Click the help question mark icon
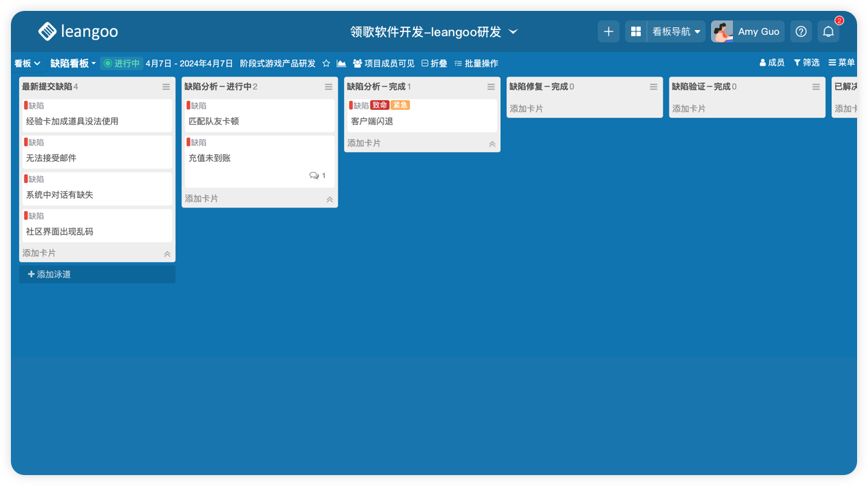 [801, 31]
